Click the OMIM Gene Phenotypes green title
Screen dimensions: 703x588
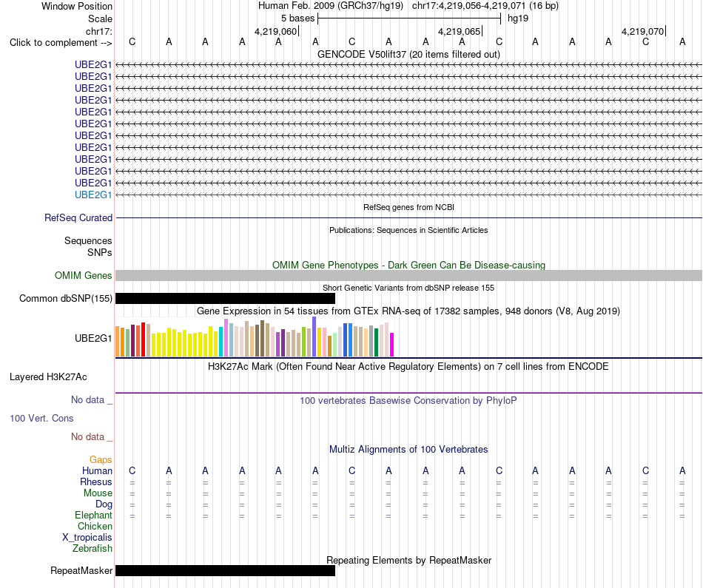point(408,265)
